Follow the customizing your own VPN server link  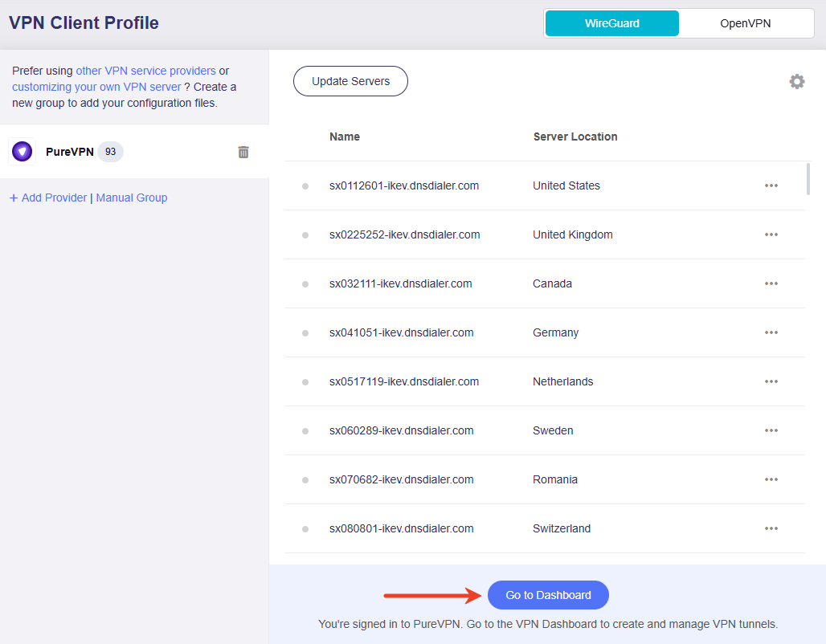pos(96,87)
